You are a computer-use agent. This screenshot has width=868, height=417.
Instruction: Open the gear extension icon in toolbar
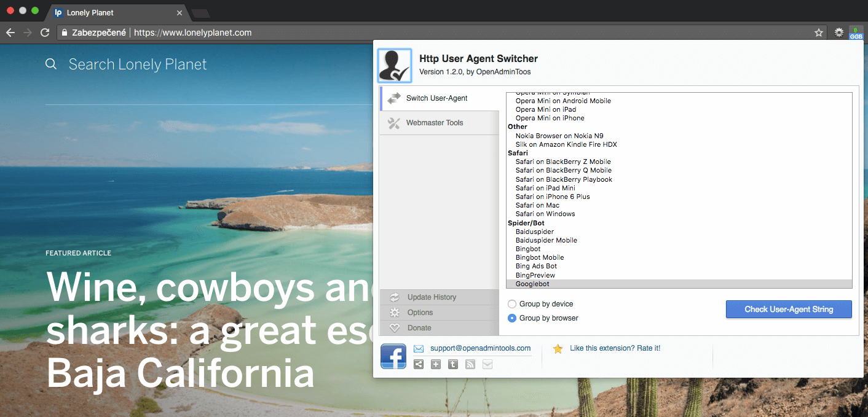tap(839, 33)
